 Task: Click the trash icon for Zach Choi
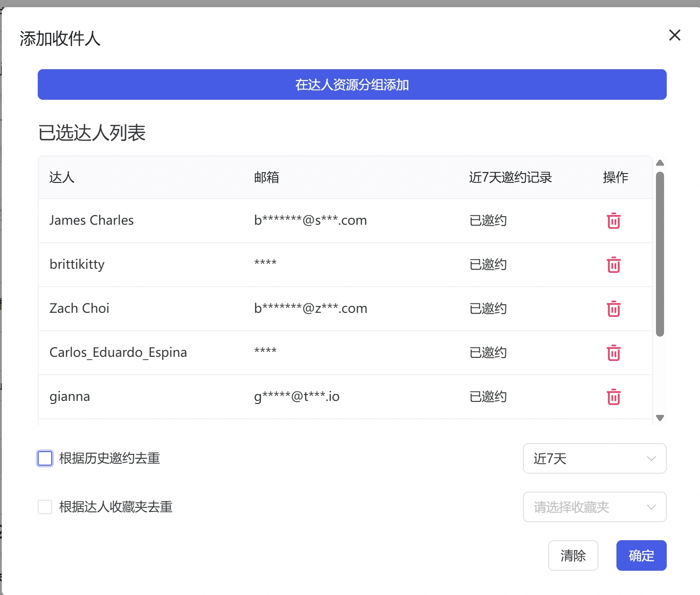613,309
